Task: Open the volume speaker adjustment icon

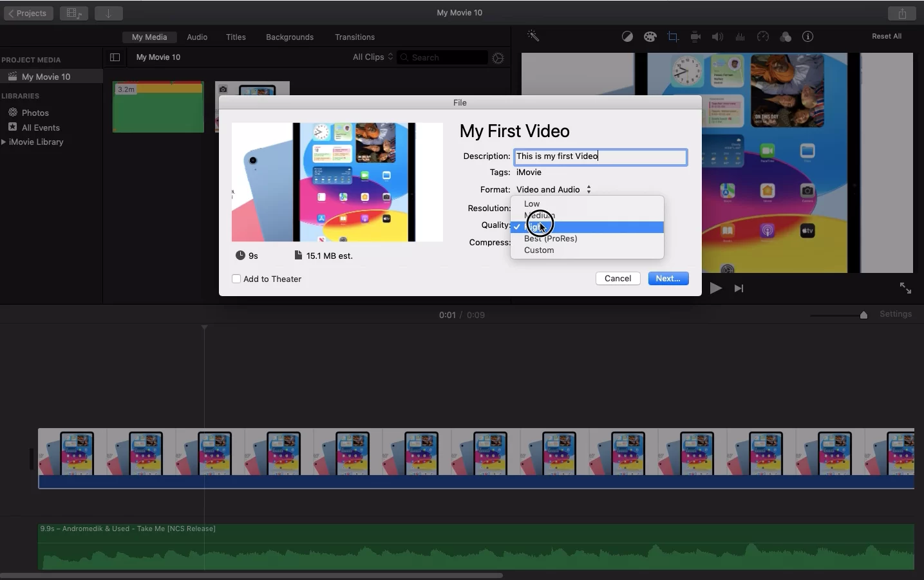Action: [717, 37]
